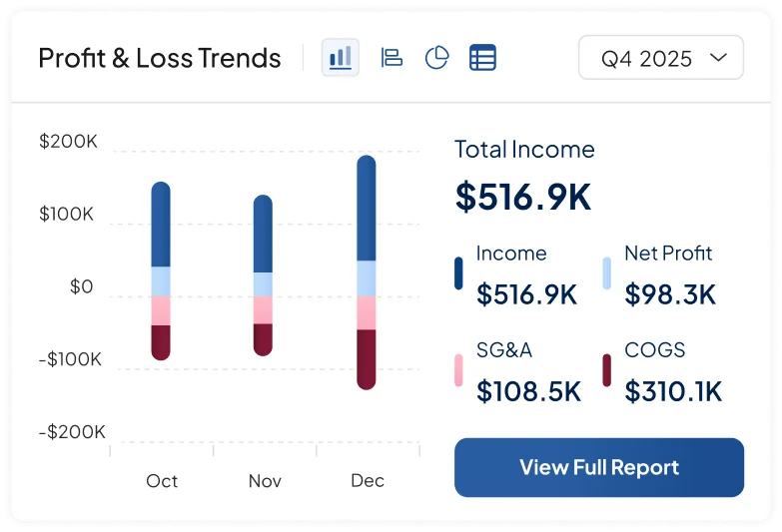Click the Dec month axis label
The image size is (782, 532).
[368, 480]
